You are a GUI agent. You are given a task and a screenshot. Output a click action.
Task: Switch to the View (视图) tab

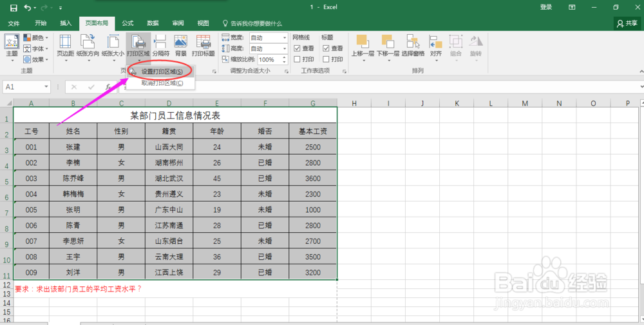203,23
